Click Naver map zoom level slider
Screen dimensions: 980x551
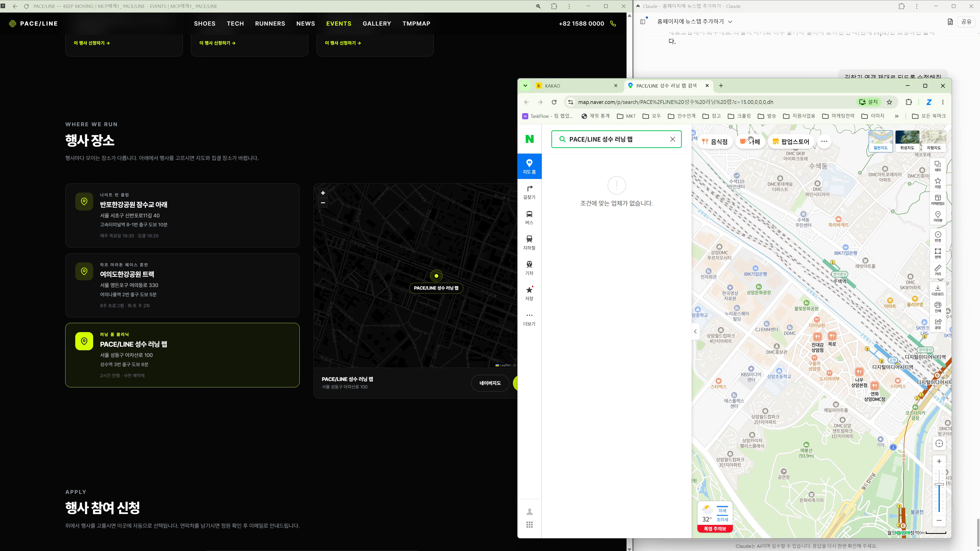click(x=939, y=491)
